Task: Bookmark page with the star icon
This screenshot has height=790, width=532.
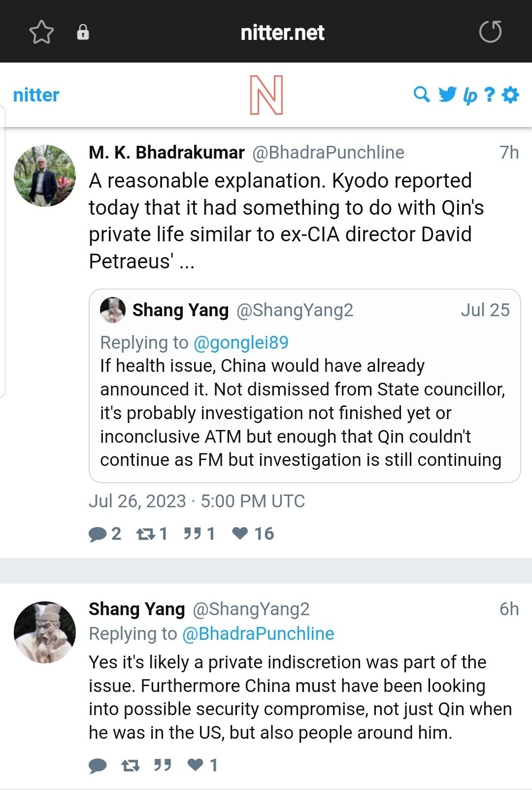Action: [41, 33]
